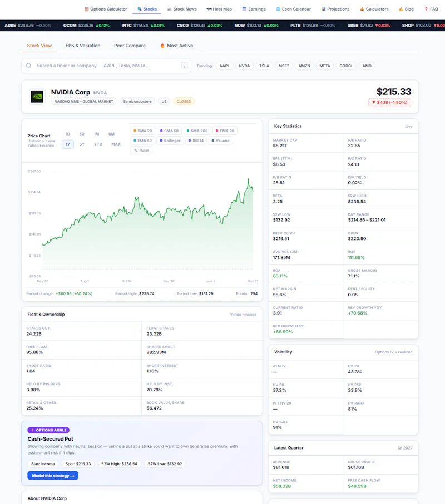Click the NVIDIA logo thumbnail
Screen dimensions: 445x504
(37, 97)
